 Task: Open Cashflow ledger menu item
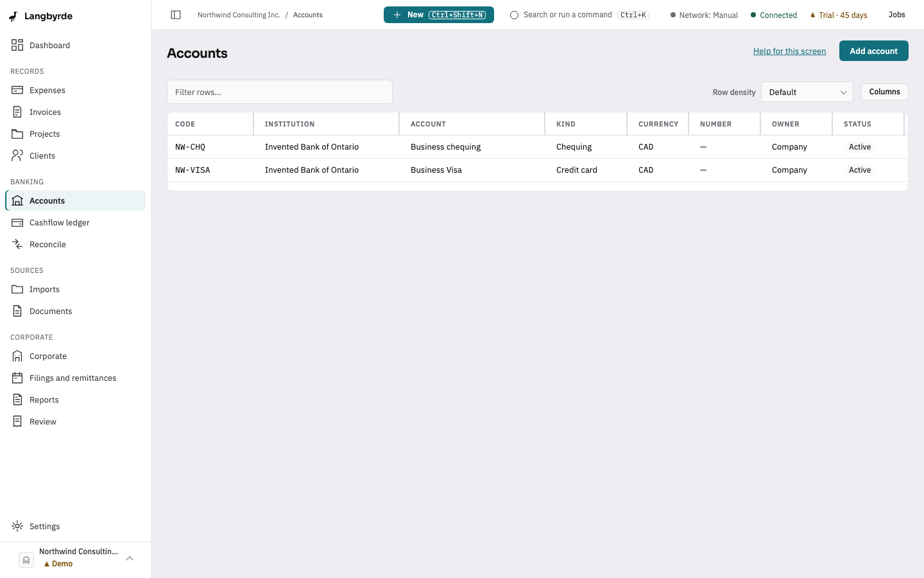click(76, 222)
